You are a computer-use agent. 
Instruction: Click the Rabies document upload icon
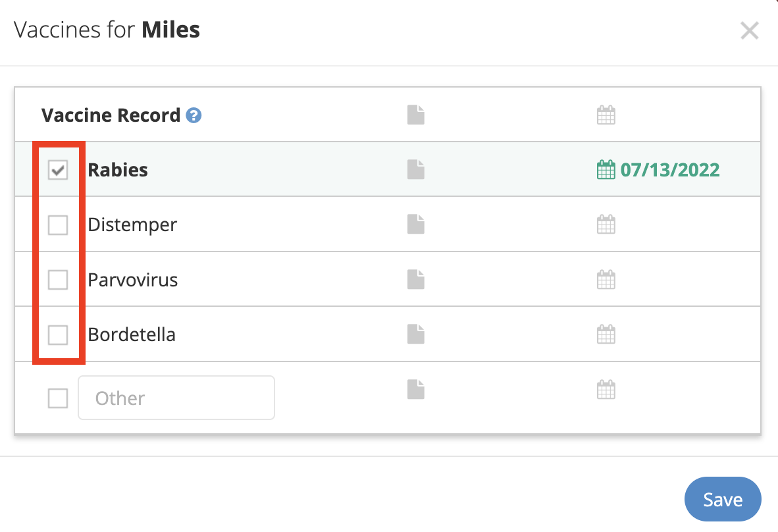[x=416, y=170]
